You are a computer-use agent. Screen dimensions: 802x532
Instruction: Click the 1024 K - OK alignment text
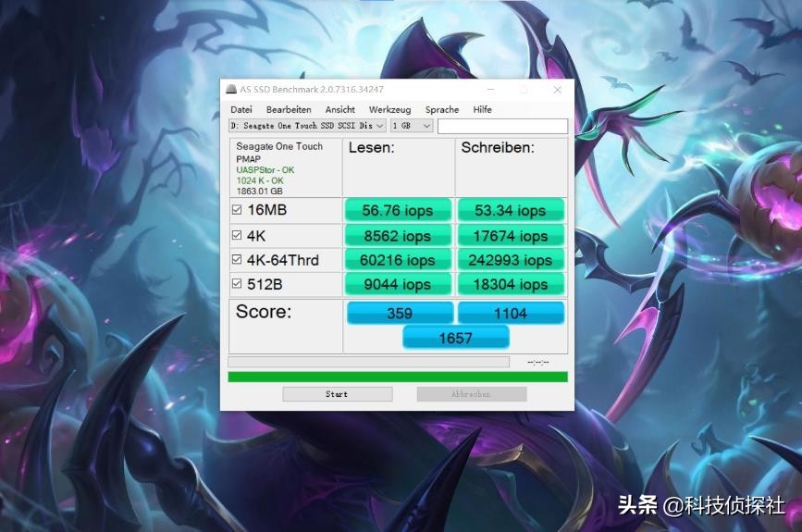pyautogui.click(x=260, y=180)
